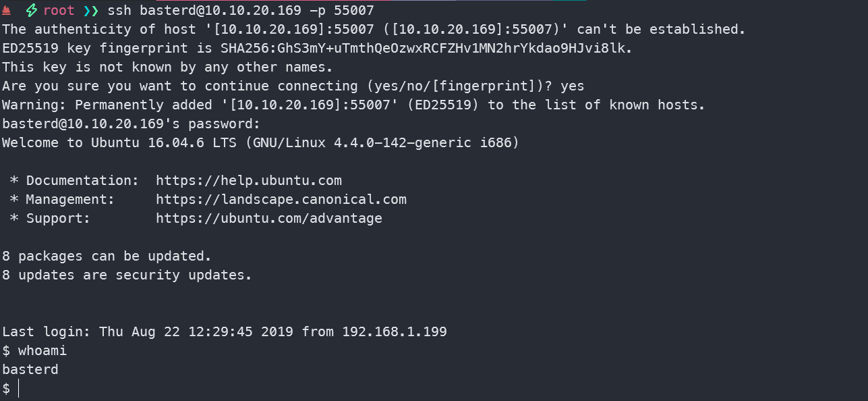Click the Last login timestamp line
868x401 pixels.
click(225, 332)
